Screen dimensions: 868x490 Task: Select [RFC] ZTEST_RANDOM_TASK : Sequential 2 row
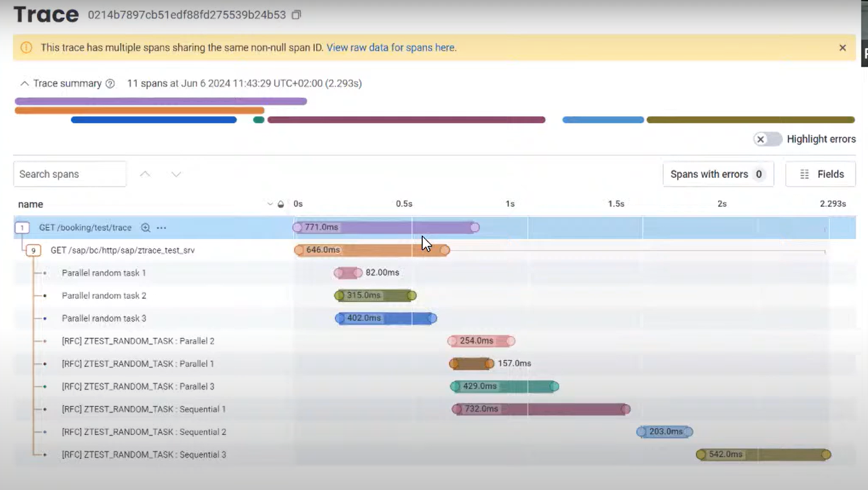(x=434, y=432)
